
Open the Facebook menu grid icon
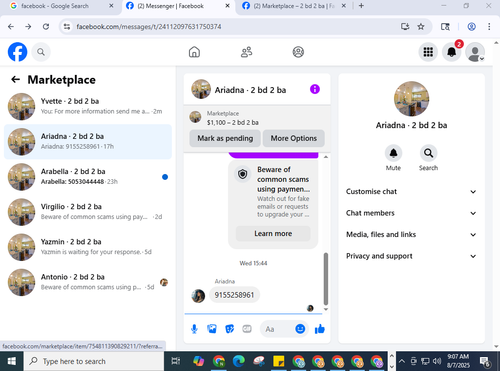coord(428,52)
